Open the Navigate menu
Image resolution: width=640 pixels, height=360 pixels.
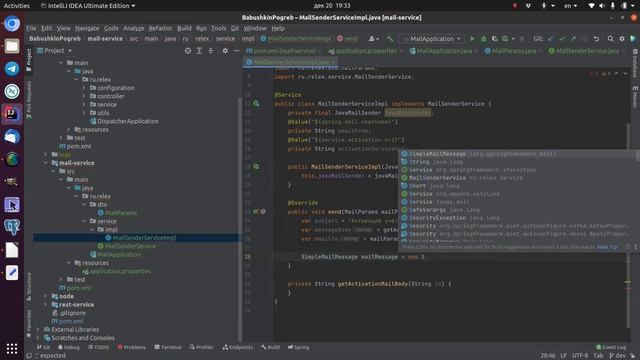click(87, 28)
